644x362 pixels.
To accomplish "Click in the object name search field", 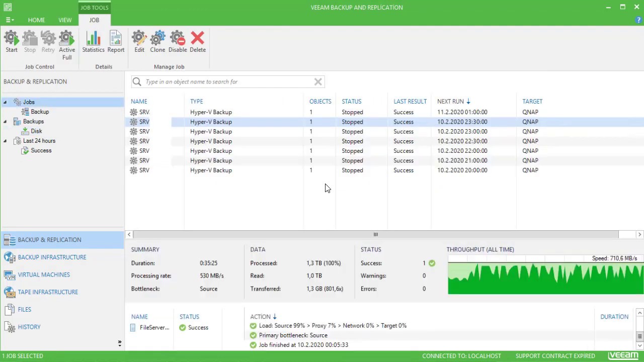I will coord(228,81).
